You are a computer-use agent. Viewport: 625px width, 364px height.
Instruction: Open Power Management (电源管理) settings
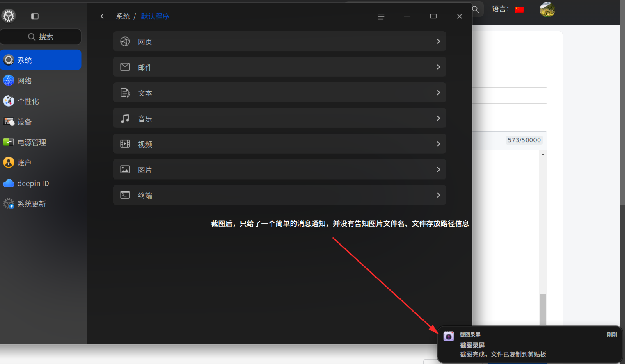click(x=41, y=142)
